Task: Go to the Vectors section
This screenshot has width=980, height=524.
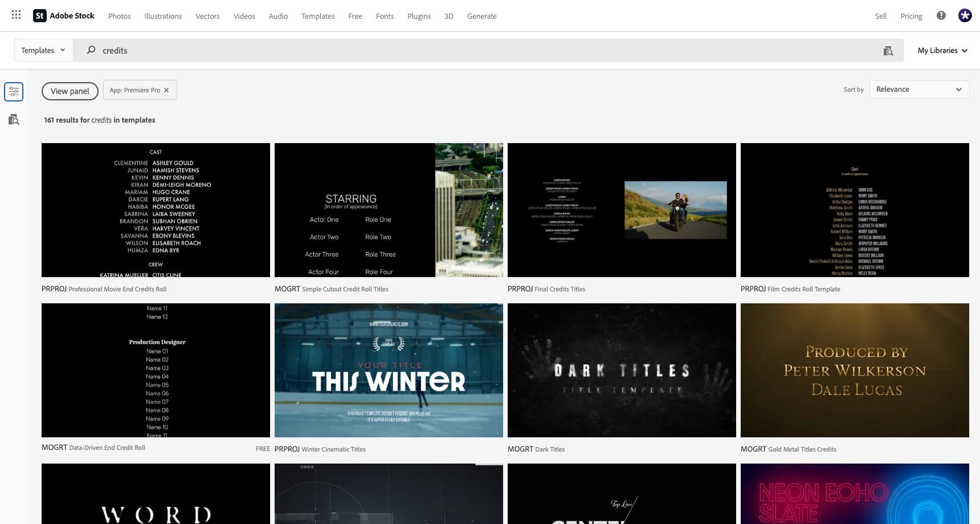Action: (207, 16)
